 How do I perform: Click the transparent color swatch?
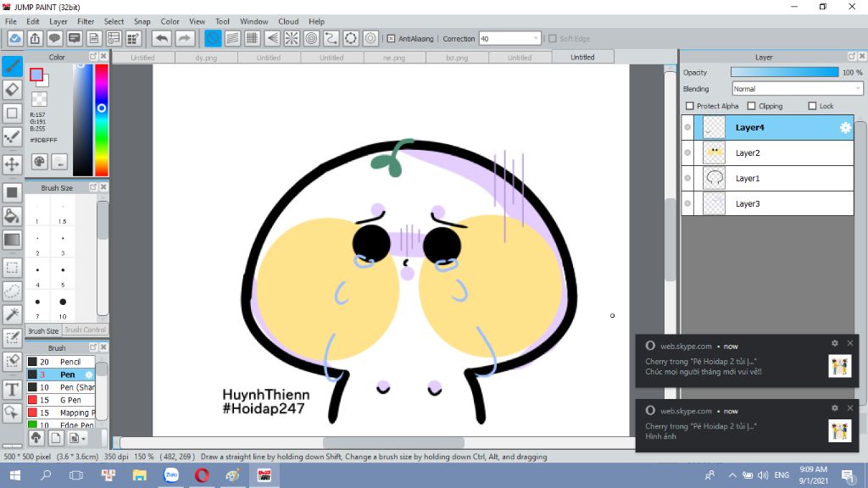[x=39, y=100]
